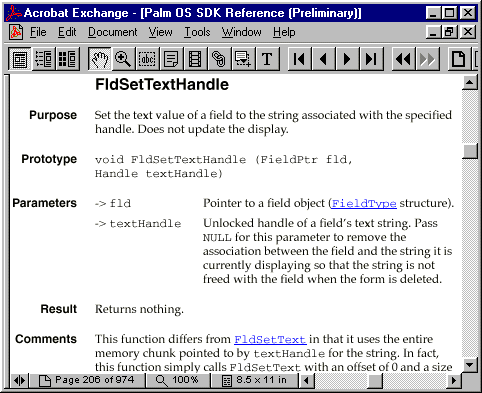Click the vertical scrollbar down arrow
Viewport: 482px width, 393px height.
(x=470, y=364)
